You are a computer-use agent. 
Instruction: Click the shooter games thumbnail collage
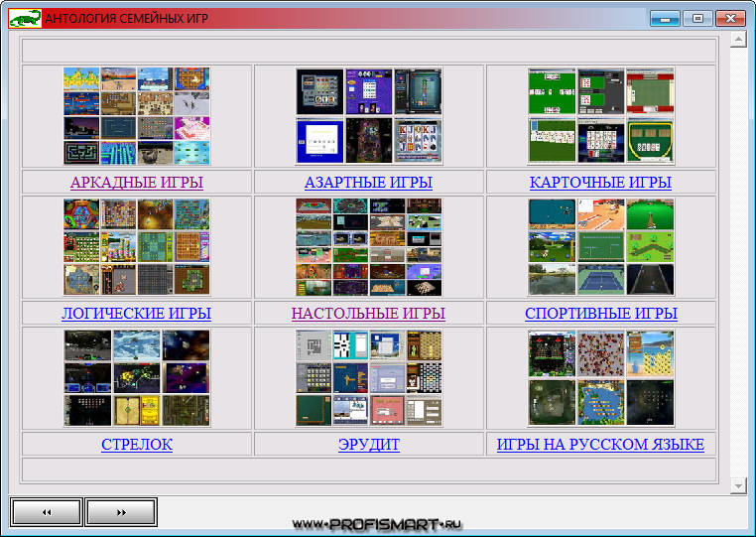137,378
